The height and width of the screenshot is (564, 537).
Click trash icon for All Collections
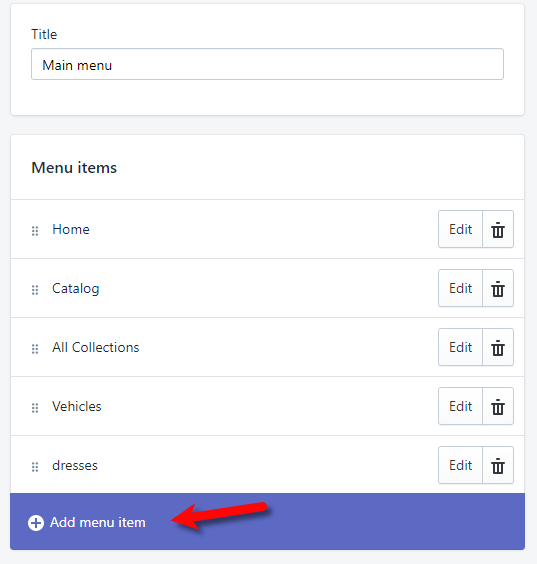pyautogui.click(x=498, y=347)
